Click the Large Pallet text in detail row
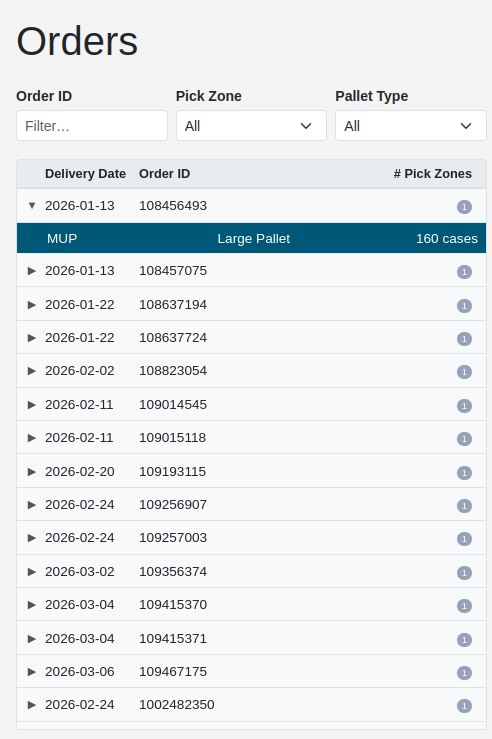Viewport: 492px width, 739px height. (254, 238)
